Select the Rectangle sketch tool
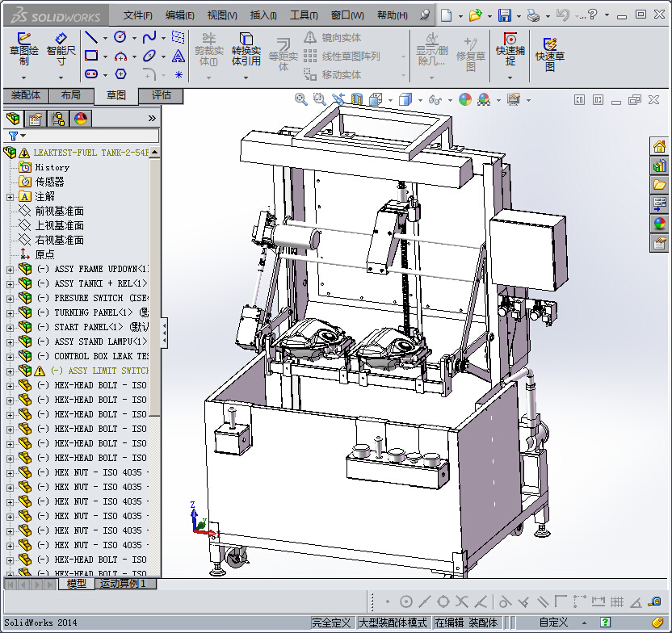The width and height of the screenshot is (672, 633). (x=91, y=56)
